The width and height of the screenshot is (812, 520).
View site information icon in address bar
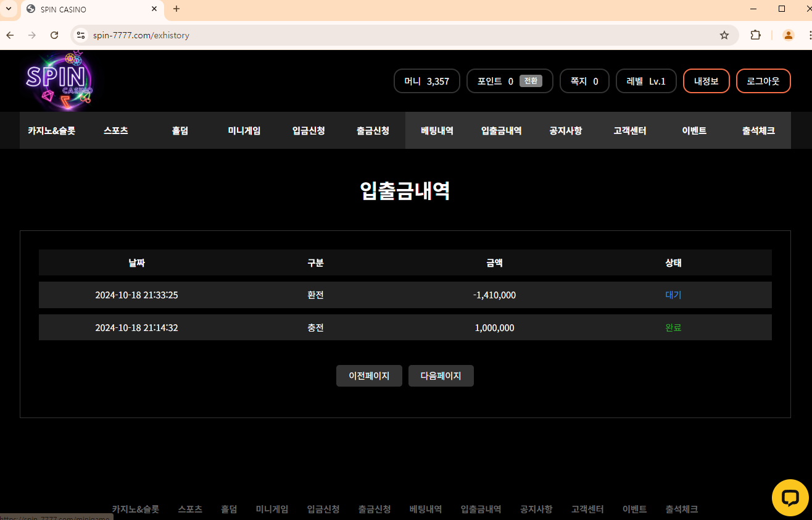(x=80, y=35)
